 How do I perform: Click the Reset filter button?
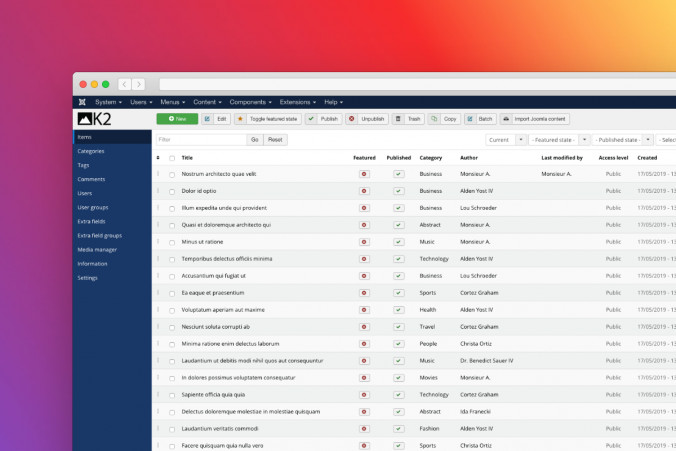coord(275,140)
